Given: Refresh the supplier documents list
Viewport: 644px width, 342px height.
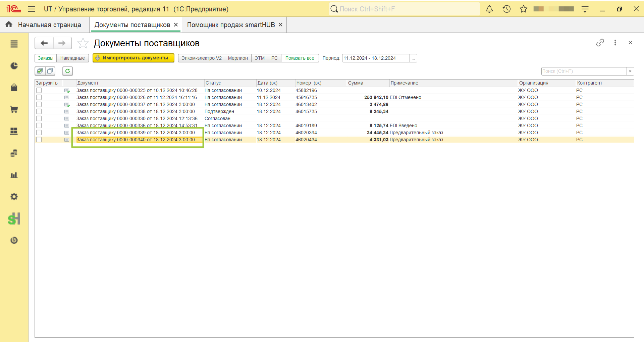Looking at the screenshot, I should (67, 71).
